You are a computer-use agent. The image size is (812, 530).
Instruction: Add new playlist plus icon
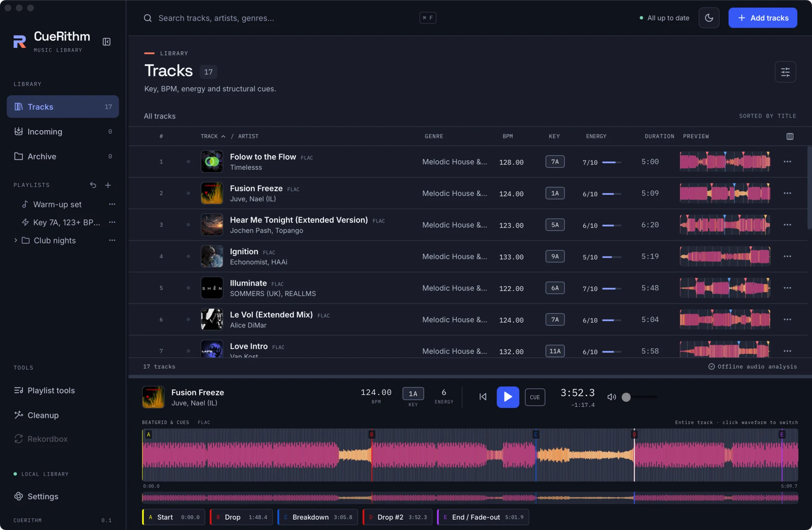108,185
